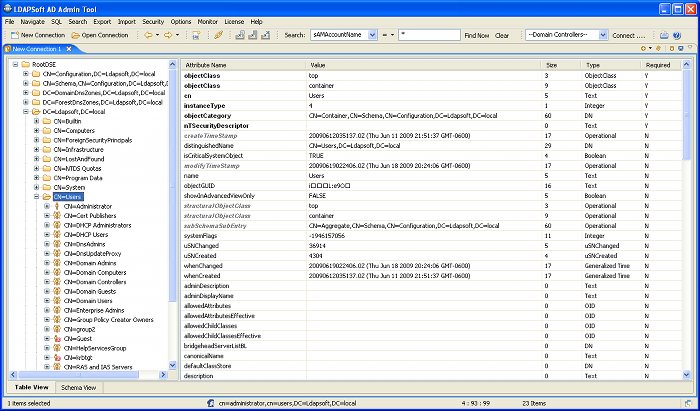This screenshot has height=411, width=700.
Task: Open the Security menu
Action: point(153,20)
